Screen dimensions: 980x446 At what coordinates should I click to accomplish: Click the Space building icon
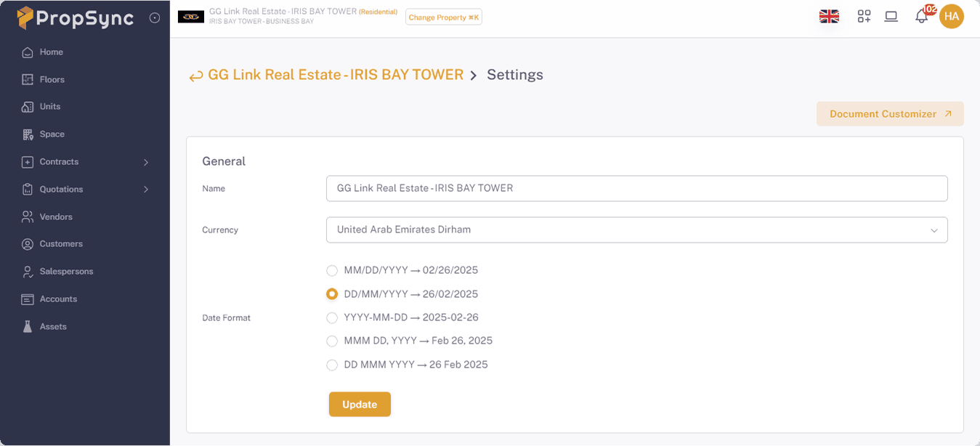(28, 134)
